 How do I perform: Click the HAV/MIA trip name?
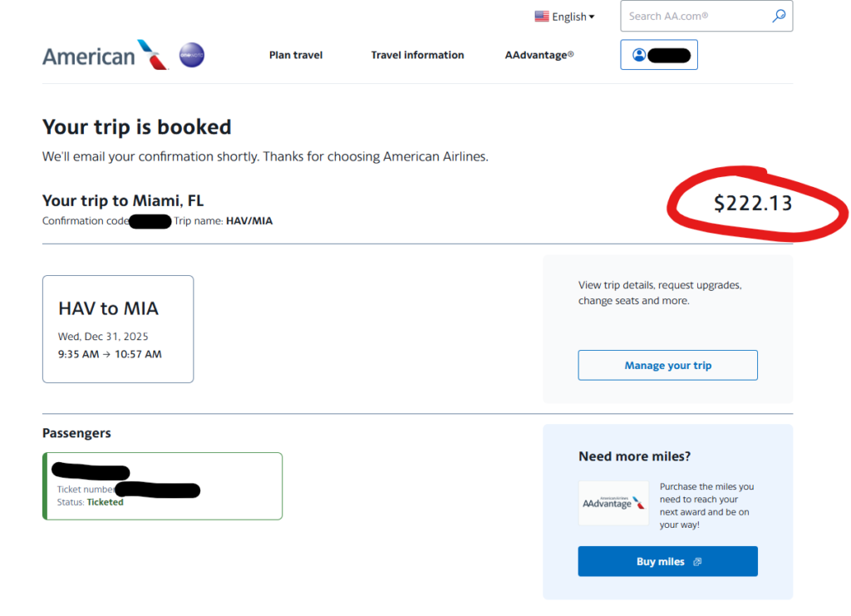click(249, 221)
